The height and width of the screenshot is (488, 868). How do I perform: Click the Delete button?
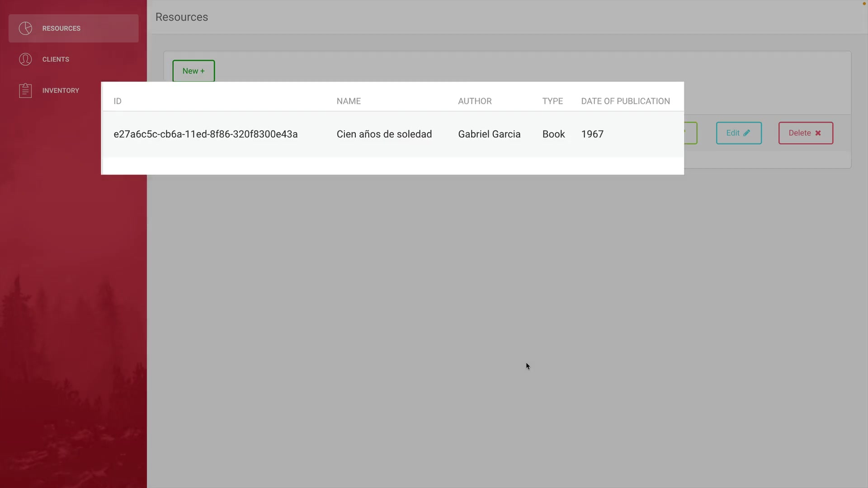pyautogui.click(x=805, y=133)
